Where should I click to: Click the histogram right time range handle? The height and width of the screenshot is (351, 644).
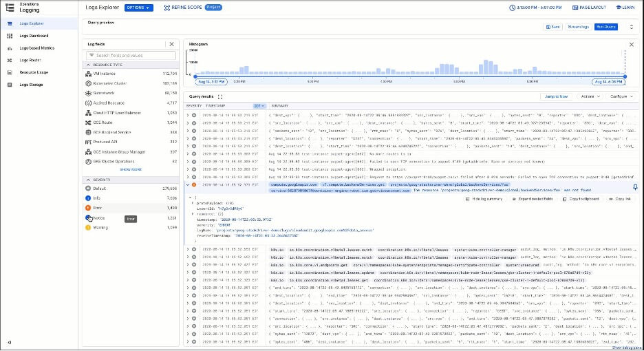tap(625, 76)
